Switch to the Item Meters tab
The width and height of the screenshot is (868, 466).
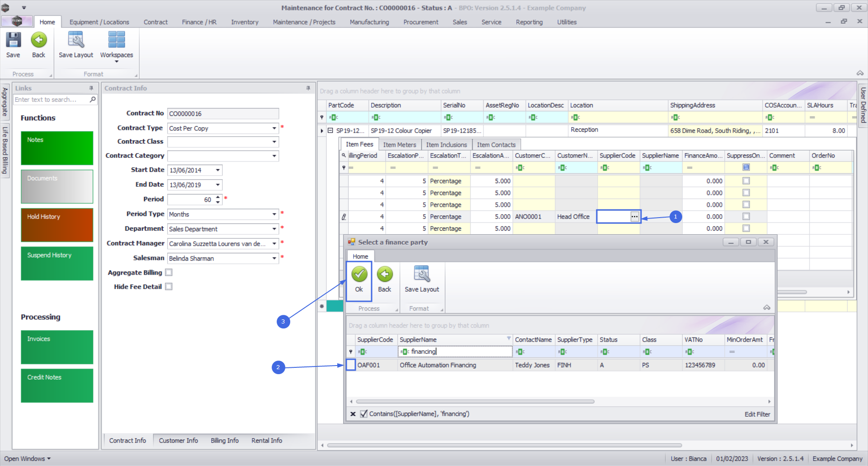(399, 145)
